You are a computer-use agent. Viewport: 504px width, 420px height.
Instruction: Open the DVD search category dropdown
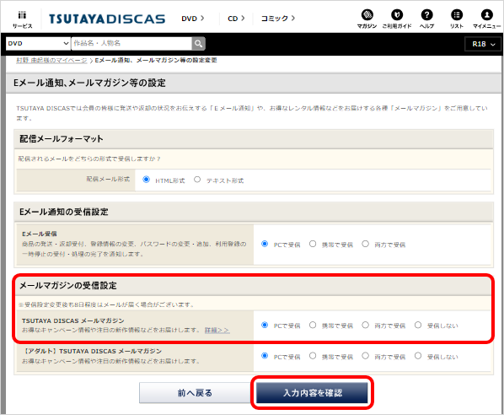coord(38,43)
